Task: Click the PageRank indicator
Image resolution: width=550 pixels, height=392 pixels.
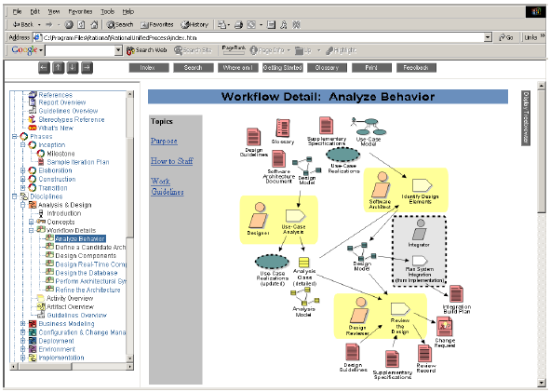Action: click(x=234, y=50)
